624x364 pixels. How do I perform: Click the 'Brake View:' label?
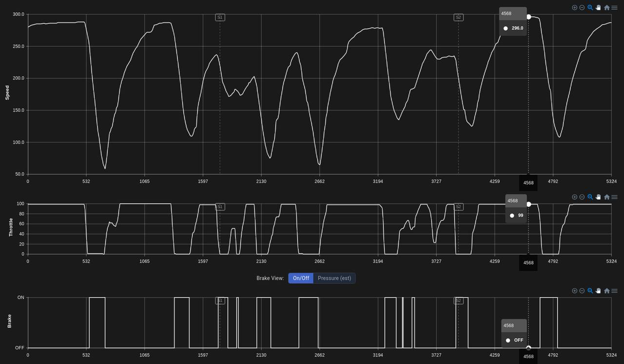coord(270,278)
